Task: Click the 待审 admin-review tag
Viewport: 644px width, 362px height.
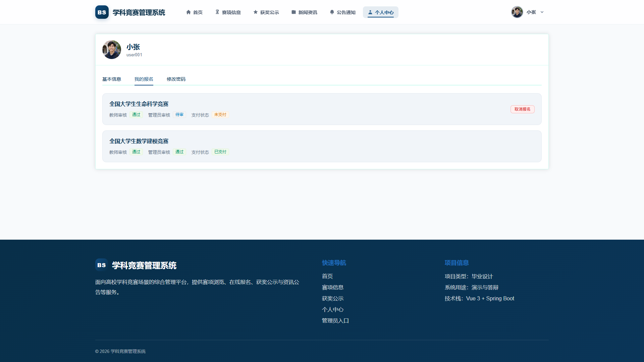Action: coord(179,115)
